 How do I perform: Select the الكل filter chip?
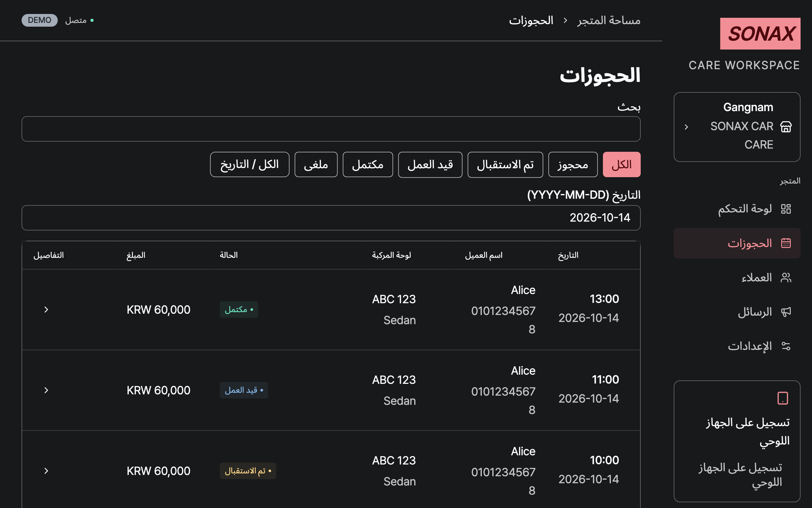pos(621,165)
